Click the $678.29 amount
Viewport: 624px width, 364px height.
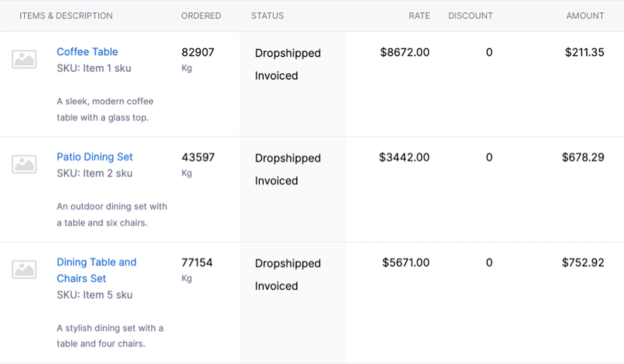pyautogui.click(x=583, y=157)
